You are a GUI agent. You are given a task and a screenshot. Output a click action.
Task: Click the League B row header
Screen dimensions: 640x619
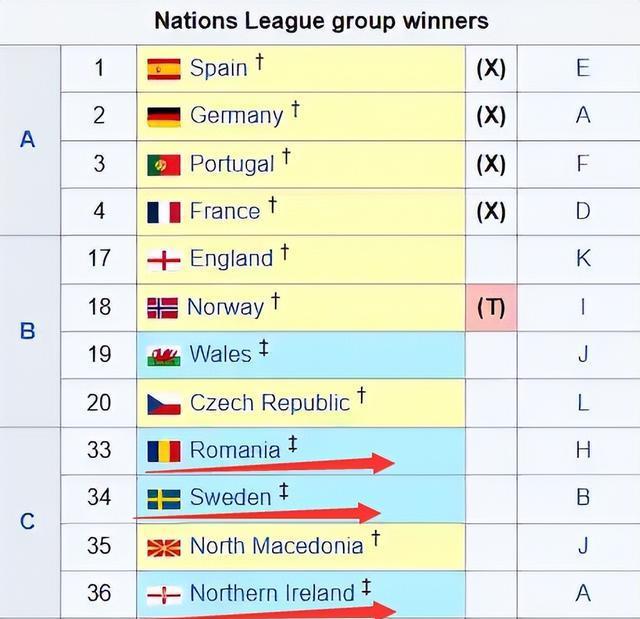click(28, 331)
